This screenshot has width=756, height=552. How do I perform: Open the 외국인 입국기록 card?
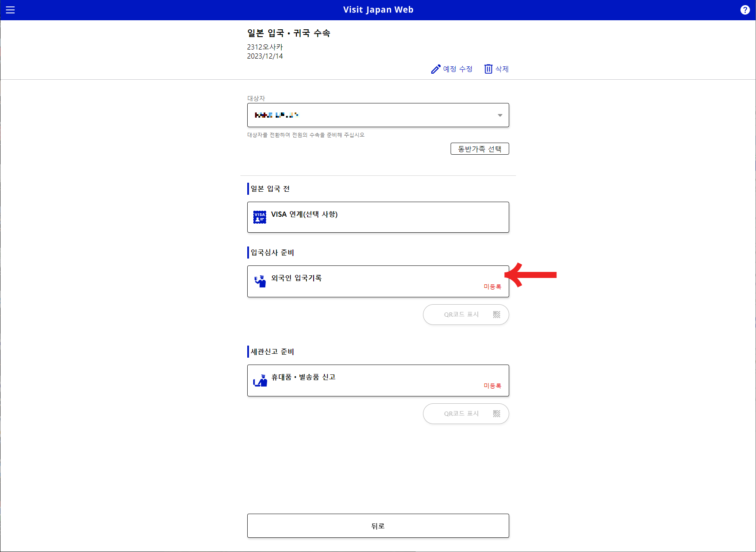click(x=378, y=281)
